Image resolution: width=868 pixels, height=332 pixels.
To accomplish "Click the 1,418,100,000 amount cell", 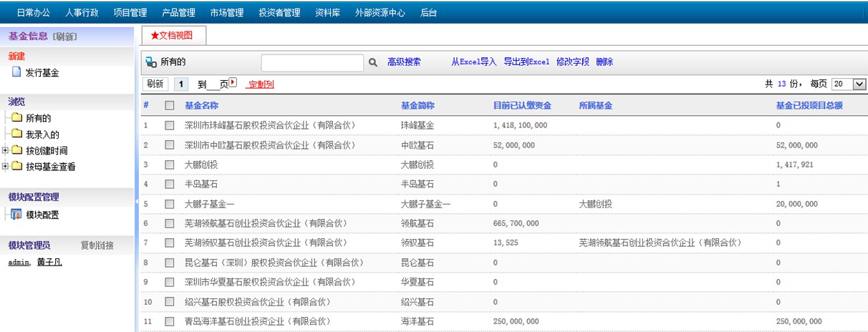I will [520, 125].
